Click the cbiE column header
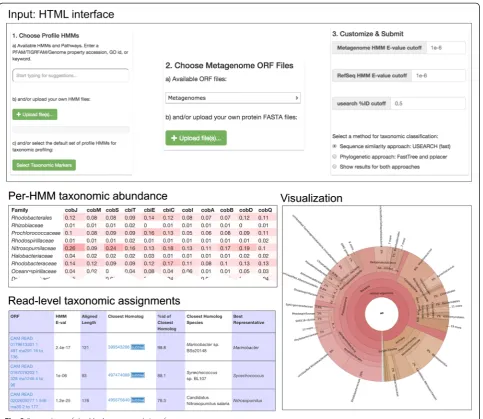Screen dimensions: 483x419 tap(149, 210)
